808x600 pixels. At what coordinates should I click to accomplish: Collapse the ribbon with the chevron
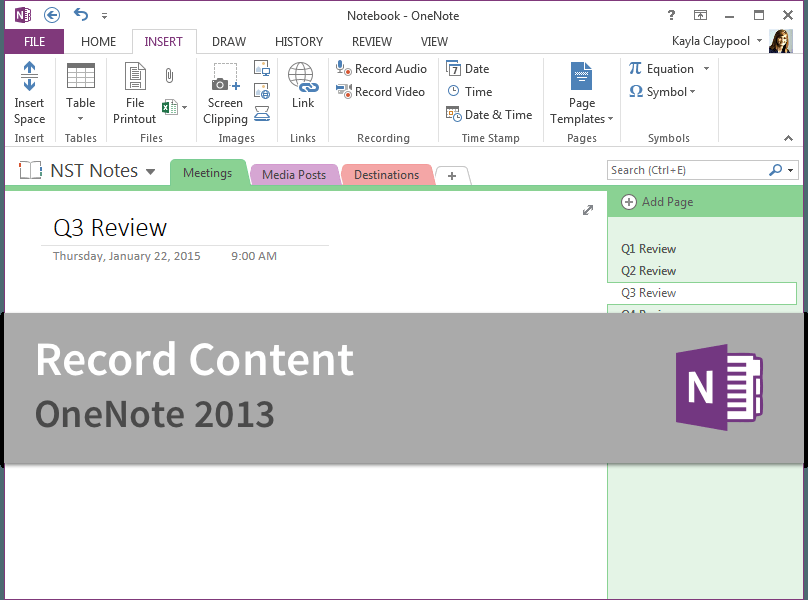tap(788, 138)
